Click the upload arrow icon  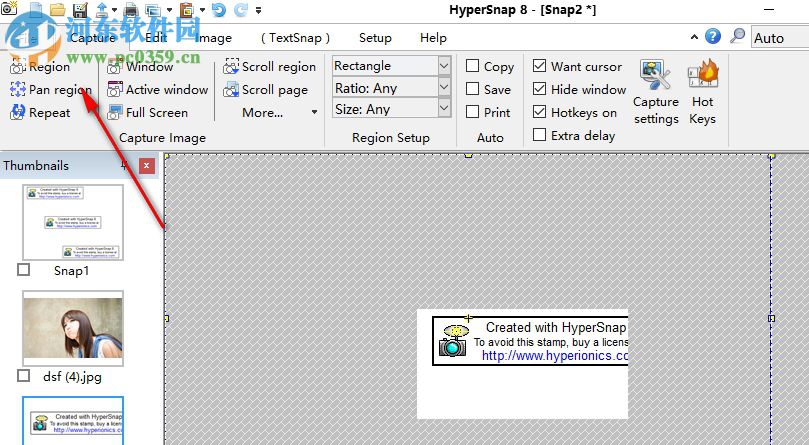(x=102, y=9)
